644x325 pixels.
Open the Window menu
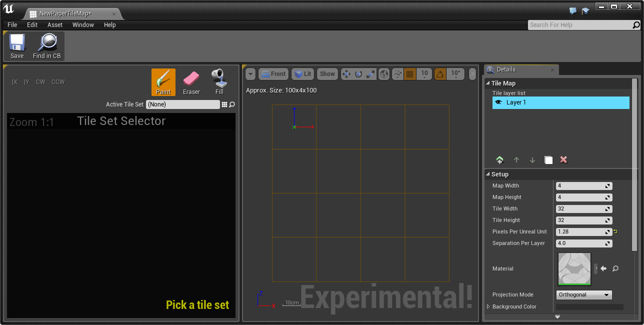[83, 25]
